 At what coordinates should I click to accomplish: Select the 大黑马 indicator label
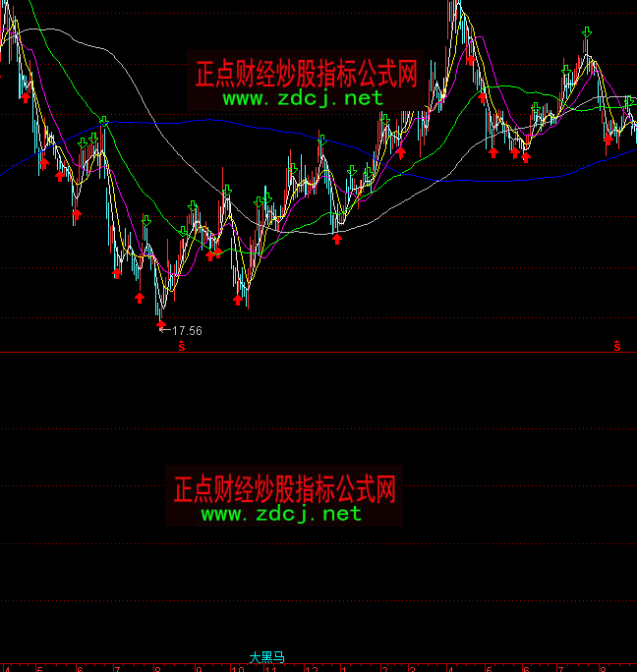pos(266,656)
